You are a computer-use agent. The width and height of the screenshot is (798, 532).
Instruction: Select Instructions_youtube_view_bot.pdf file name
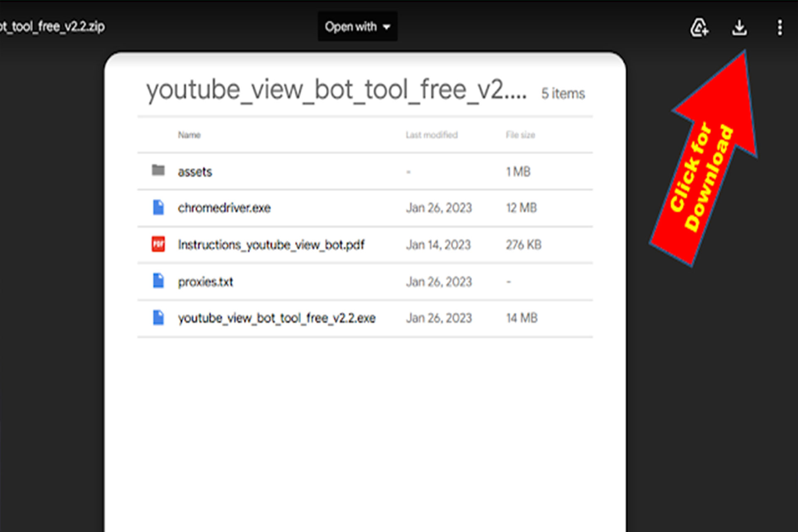click(271, 245)
